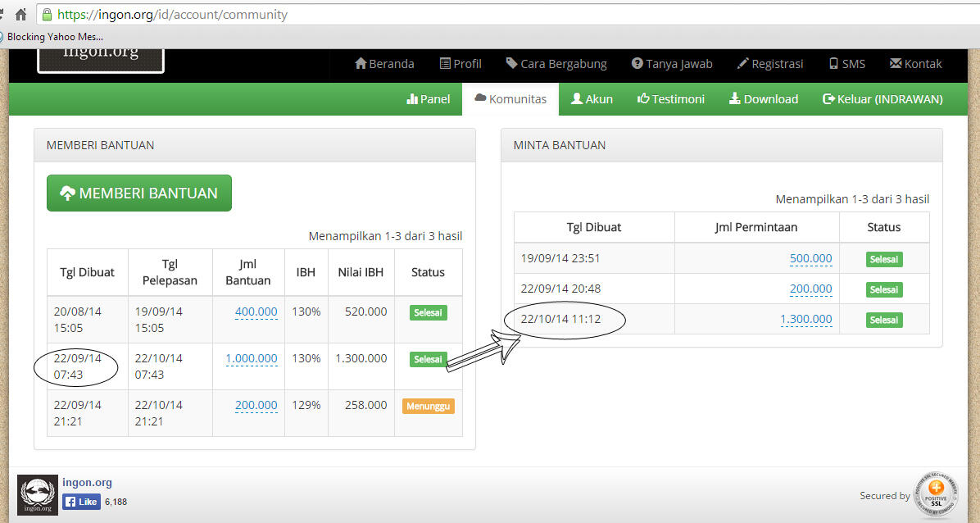Click the ingon.org header logo

pyautogui.click(x=101, y=60)
